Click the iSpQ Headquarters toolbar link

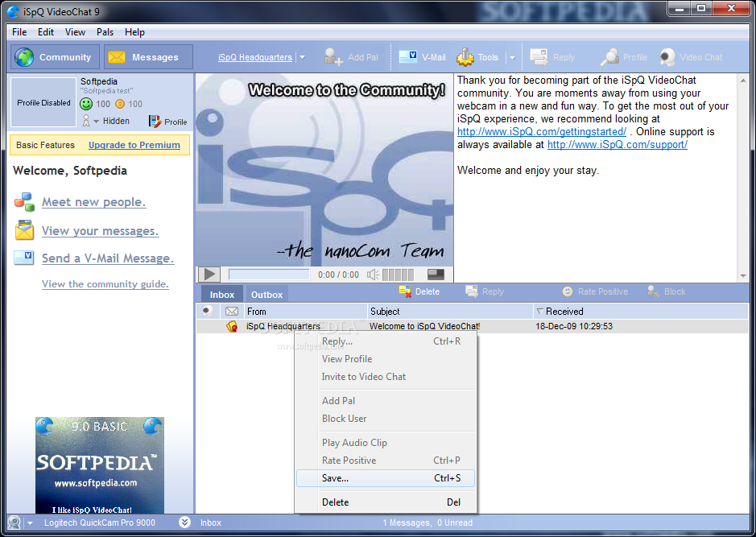point(254,57)
